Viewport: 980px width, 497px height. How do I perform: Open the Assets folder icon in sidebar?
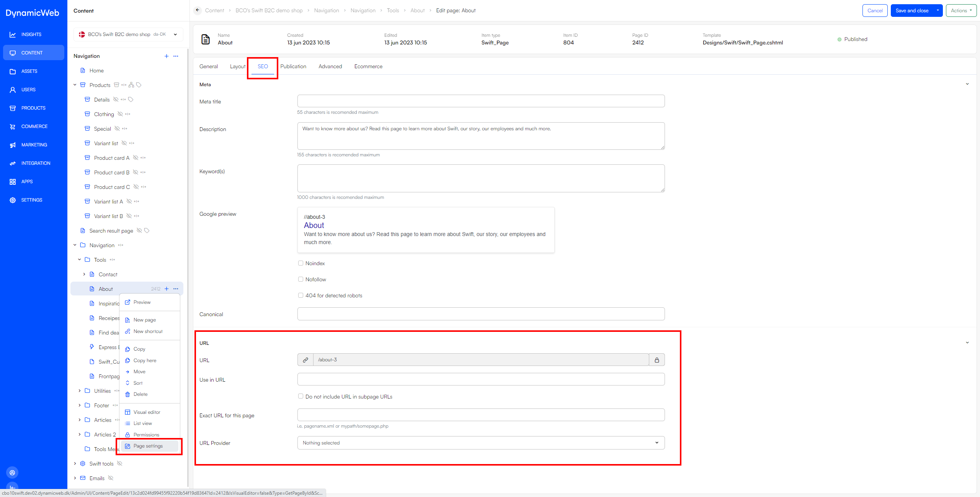coord(13,71)
